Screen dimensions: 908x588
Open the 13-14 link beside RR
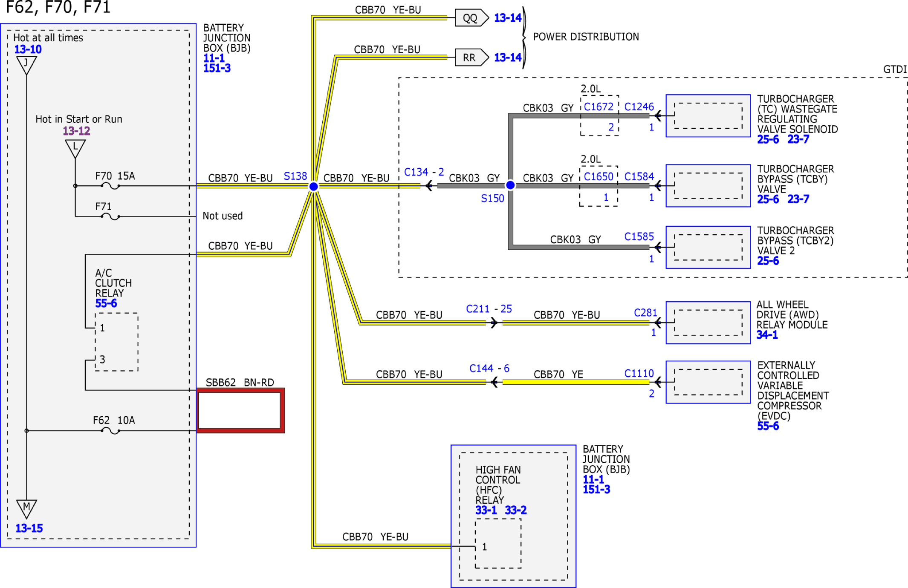tap(508, 58)
